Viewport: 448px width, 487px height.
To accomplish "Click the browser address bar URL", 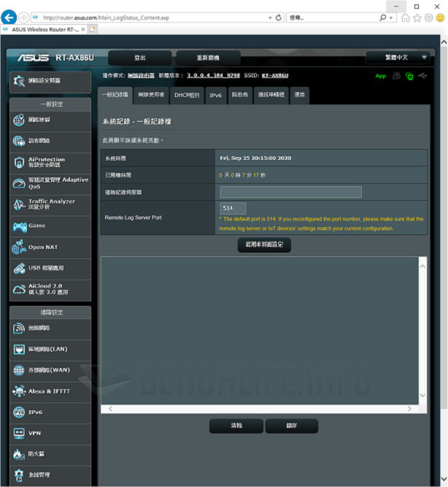I will pyautogui.click(x=106, y=18).
